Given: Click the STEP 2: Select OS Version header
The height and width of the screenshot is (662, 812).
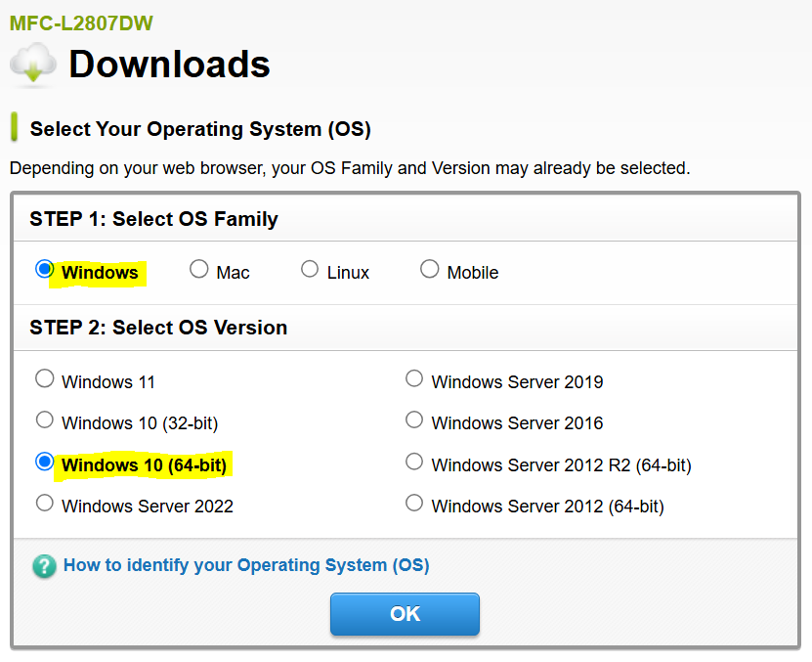Looking at the screenshot, I should [x=158, y=328].
